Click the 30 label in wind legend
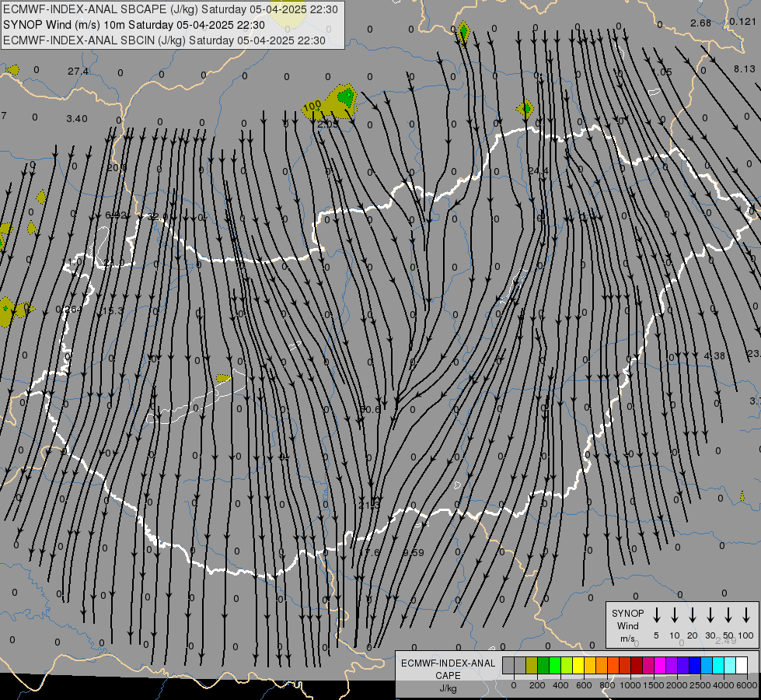The height and width of the screenshot is (700, 761). pyautogui.click(x=710, y=635)
